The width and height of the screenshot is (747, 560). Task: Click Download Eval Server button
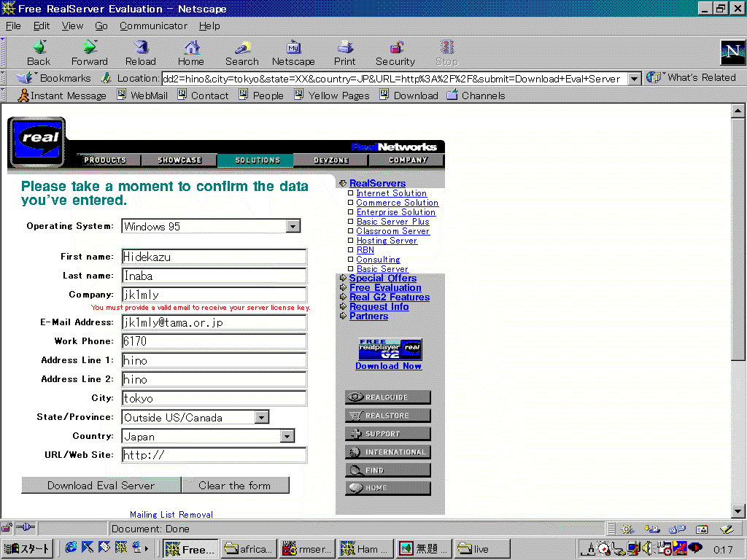pos(101,485)
